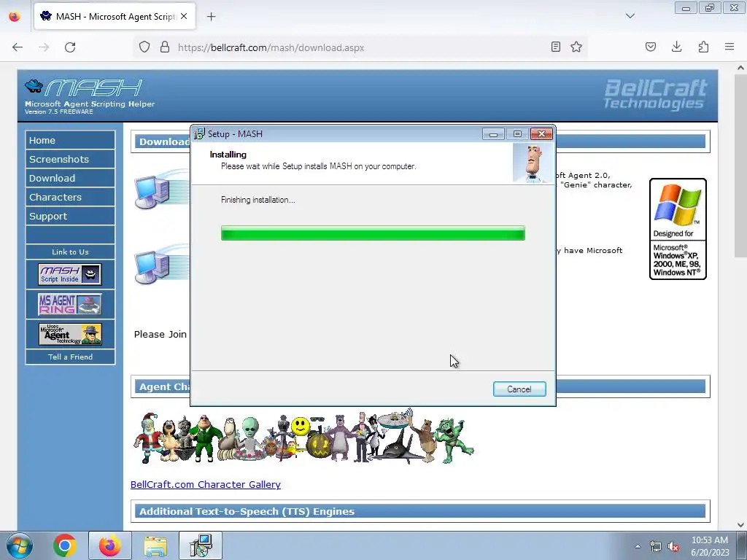Open Screenshots in the site sidebar
The image size is (747, 560).
click(x=70, y=159)
